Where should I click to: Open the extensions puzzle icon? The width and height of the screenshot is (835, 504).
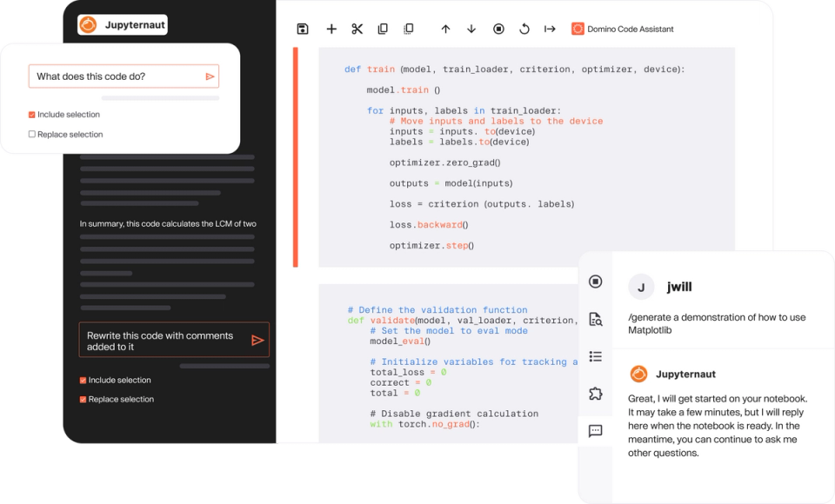coord(595,394)
